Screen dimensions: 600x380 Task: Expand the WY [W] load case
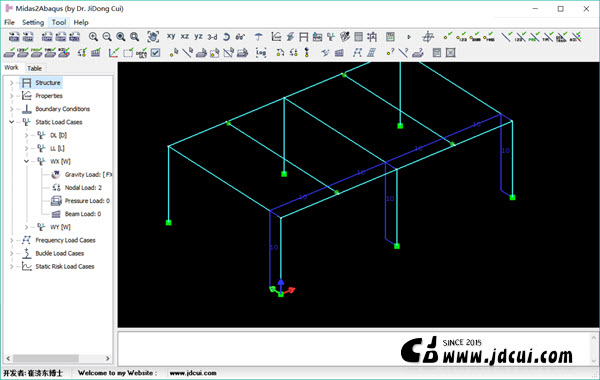click(26, 227)
